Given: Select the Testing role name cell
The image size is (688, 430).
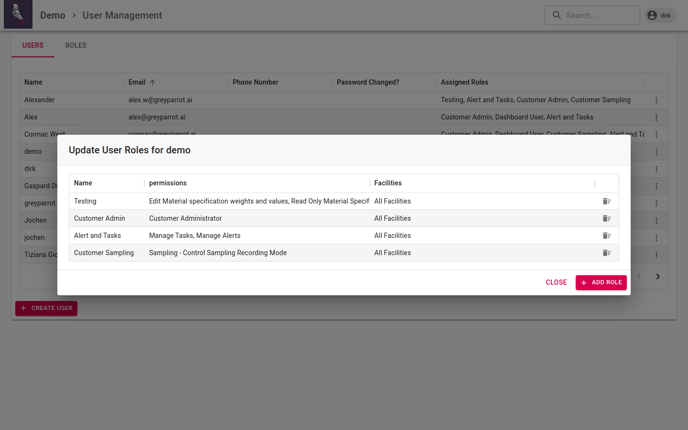Looking at the screenshot, I should point(85,201).
